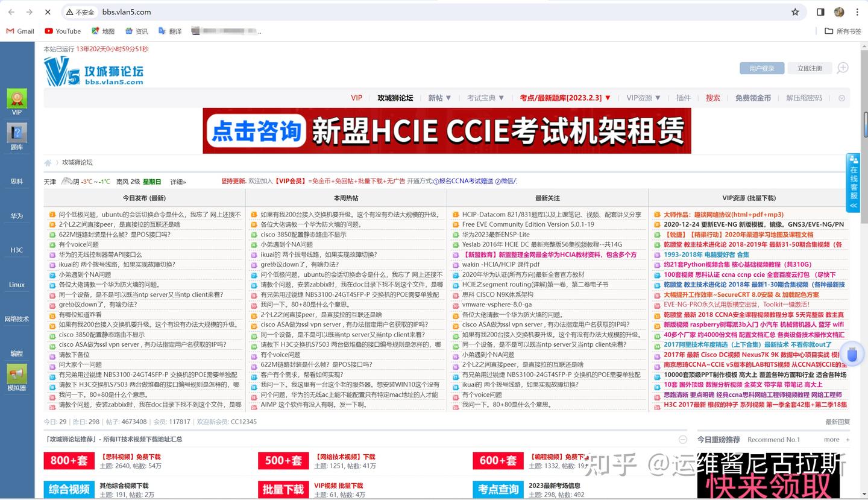Screen dimensions: 868x500
Task: Click the 立即注册 register button
Action: 810,68
